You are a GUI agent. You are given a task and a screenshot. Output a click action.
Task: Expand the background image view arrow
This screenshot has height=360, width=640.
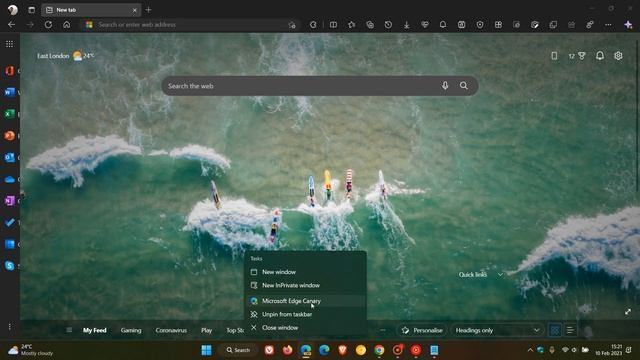tap(628, 312)
